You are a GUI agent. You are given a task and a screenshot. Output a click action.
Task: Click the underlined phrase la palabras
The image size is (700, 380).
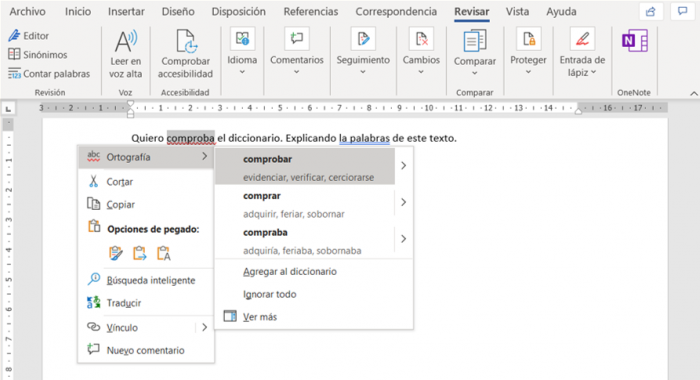tap(364, 138)
